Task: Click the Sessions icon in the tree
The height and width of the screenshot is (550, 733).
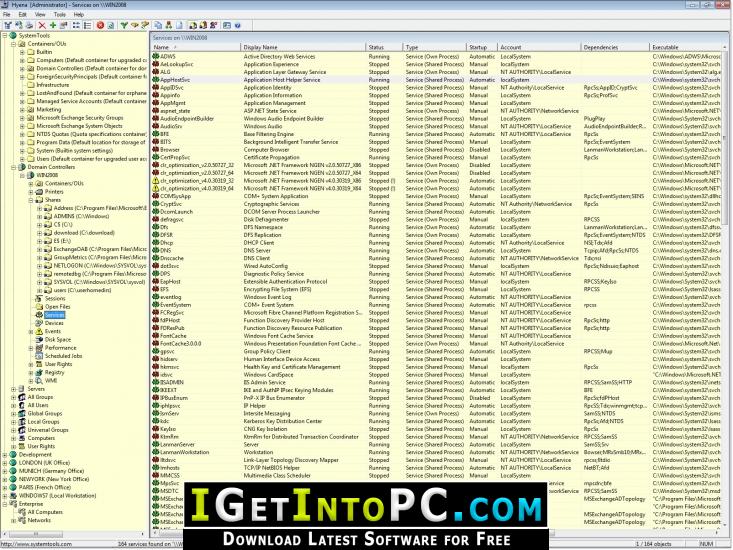Action: click(39, 299)
